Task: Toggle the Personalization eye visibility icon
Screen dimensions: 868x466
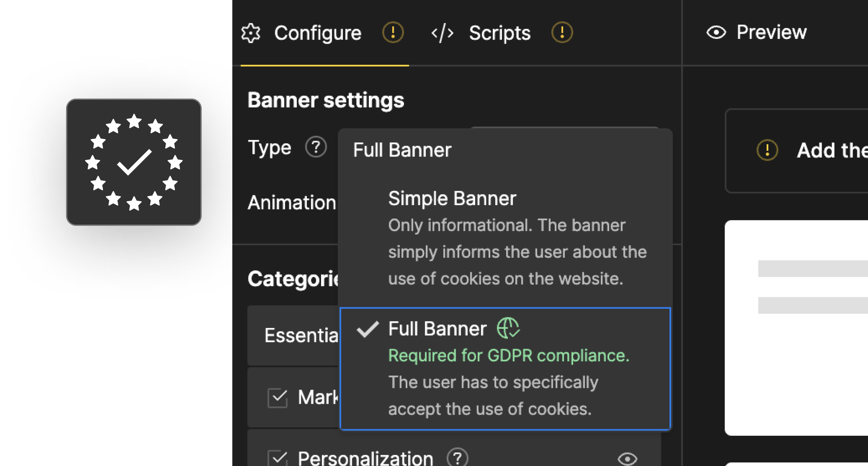Action: click(627, 459)
